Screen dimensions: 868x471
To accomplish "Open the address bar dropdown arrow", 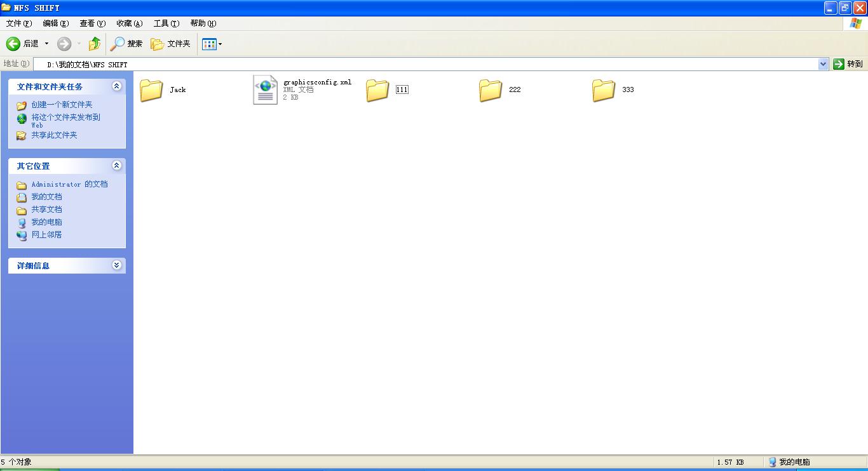I will 823,64.
